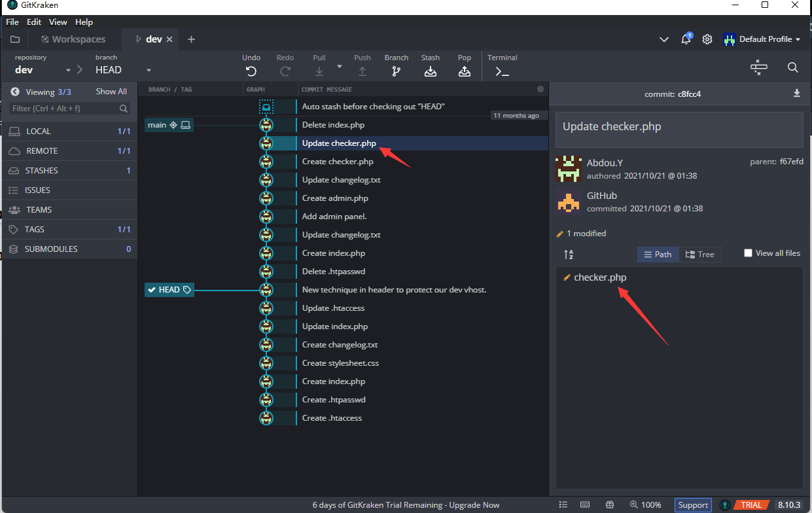Enable the View all files checkbox
The width and height of the screenshot is (812, 513).
pyautogui.click(x=749, y=253)
